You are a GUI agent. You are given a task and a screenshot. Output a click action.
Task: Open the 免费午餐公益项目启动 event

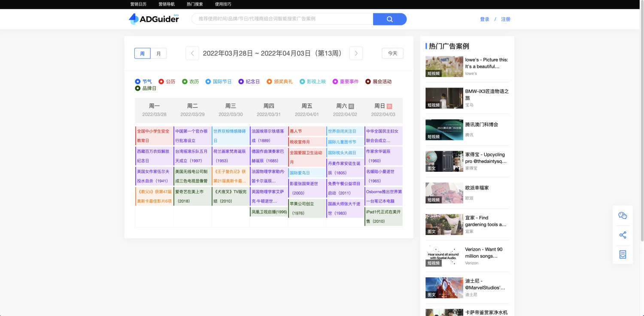pyautogui.click(x=345, y=188)
